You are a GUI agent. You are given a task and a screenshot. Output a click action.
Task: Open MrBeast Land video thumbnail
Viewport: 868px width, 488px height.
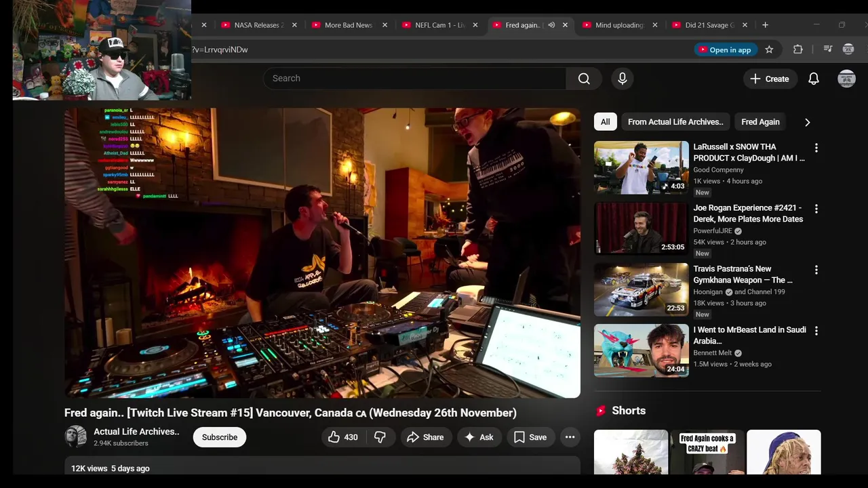tap(642, 350)
